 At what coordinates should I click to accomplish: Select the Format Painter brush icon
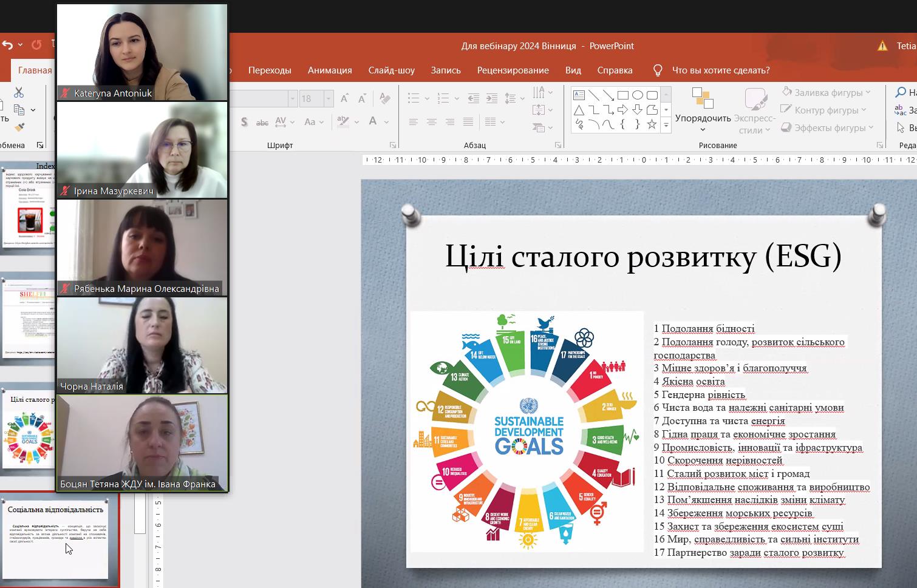click(19, 127)
